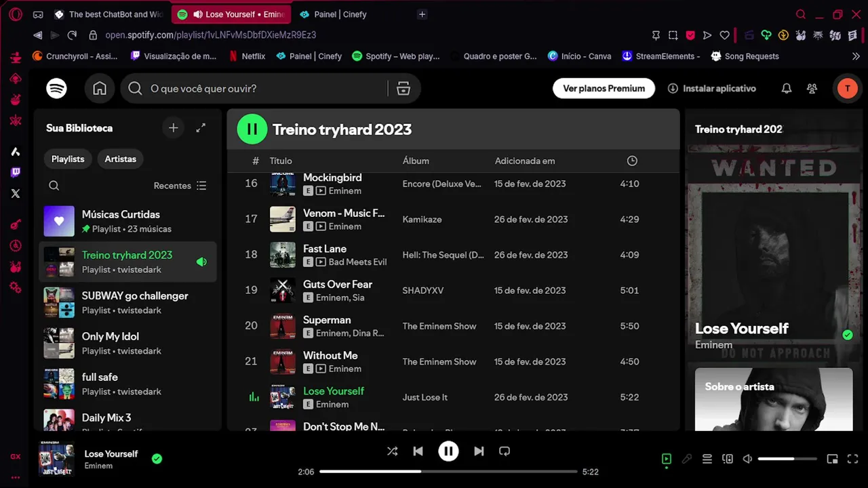Open notifications bell
This screenshot has height=488, width=868.
pyautogui.click(x=787, y=88)
